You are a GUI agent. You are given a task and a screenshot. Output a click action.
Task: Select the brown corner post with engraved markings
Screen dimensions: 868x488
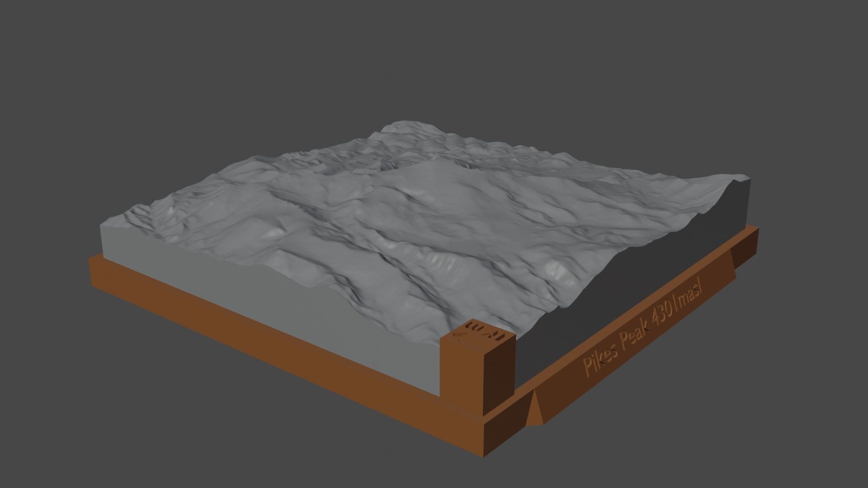[478, 366]
